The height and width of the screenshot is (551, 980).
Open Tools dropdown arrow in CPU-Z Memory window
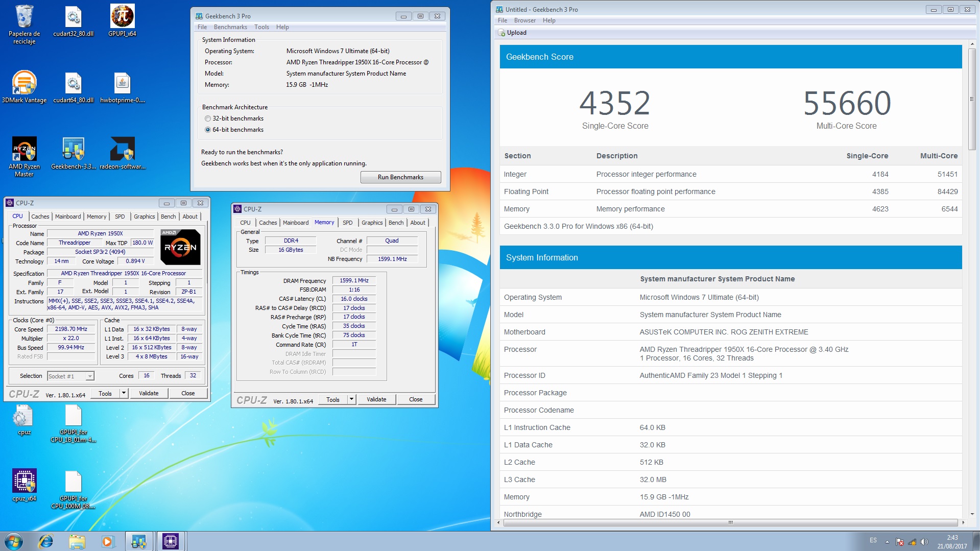coord(351,399)
